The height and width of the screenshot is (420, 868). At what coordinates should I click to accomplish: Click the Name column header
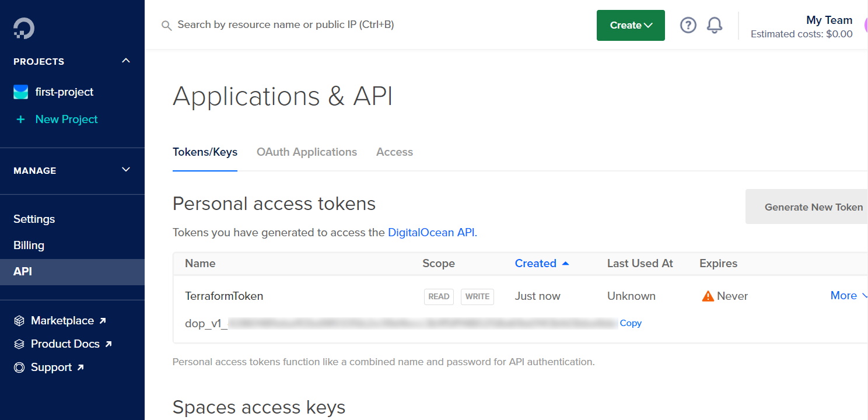[x=200, y=264]
